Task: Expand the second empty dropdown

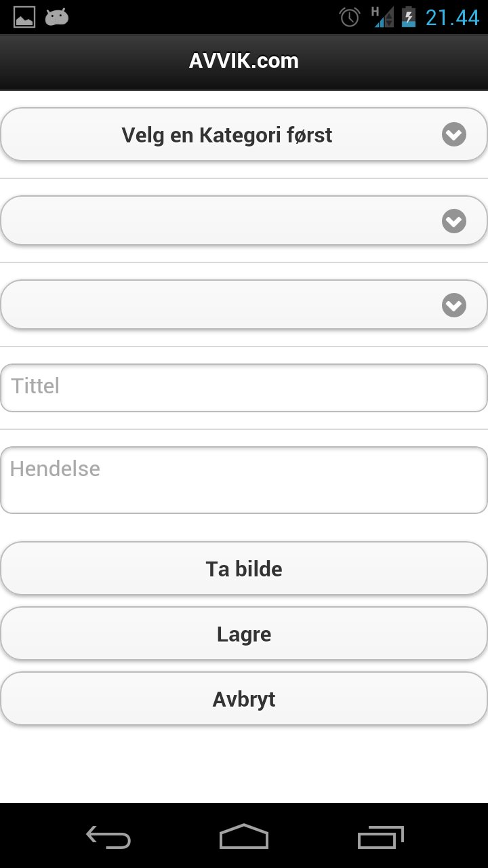Action: (x=227, y=220)
